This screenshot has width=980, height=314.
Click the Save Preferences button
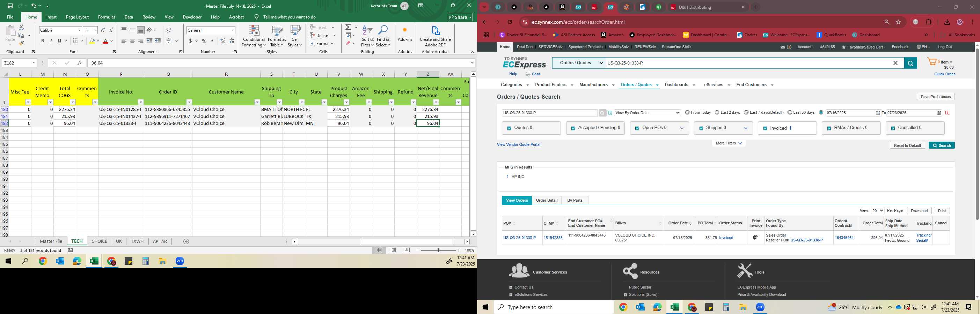coord(936,97)
